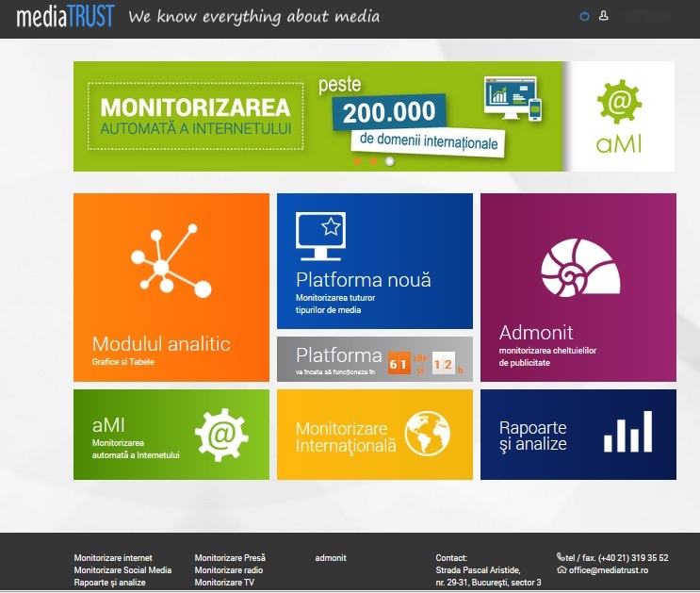This screenshot has width=700, height=593.
Task: Go to Monitorizare radio in footer
Action: click(x=229, y=570)
